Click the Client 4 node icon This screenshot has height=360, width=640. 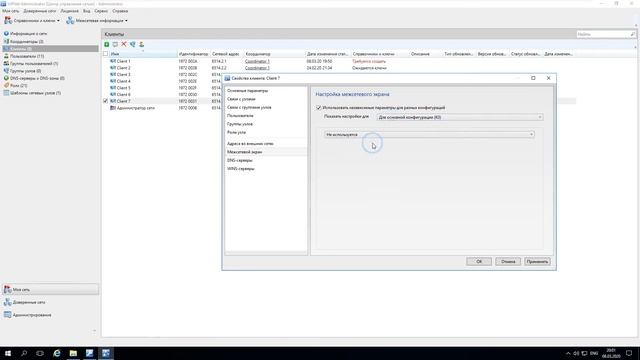pos(113,81)
